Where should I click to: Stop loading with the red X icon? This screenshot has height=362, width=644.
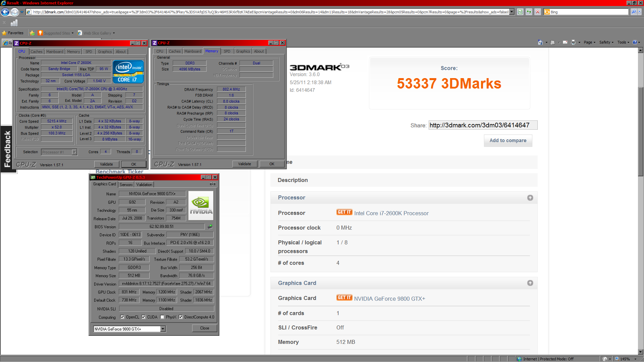[x=537, y=12]
